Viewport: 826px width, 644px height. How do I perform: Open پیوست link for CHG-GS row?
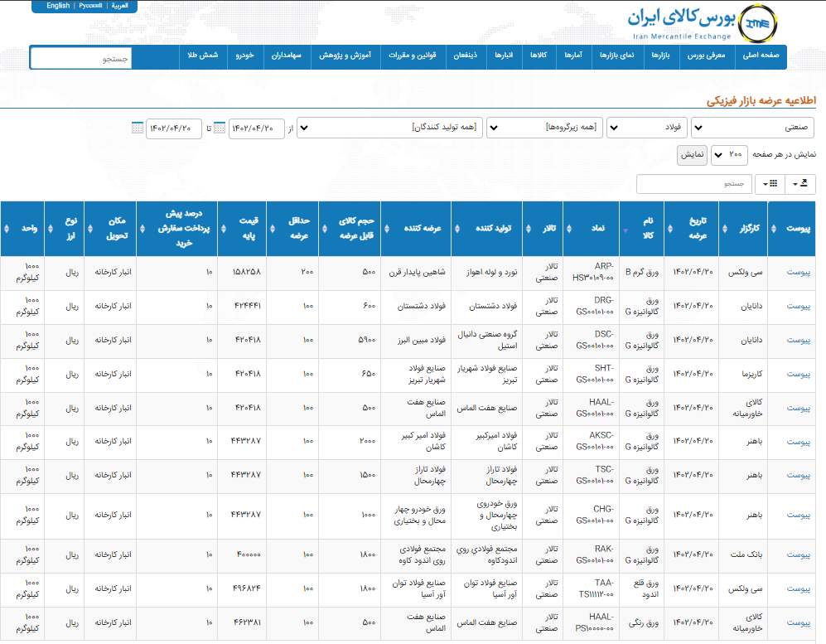(799, 515)
